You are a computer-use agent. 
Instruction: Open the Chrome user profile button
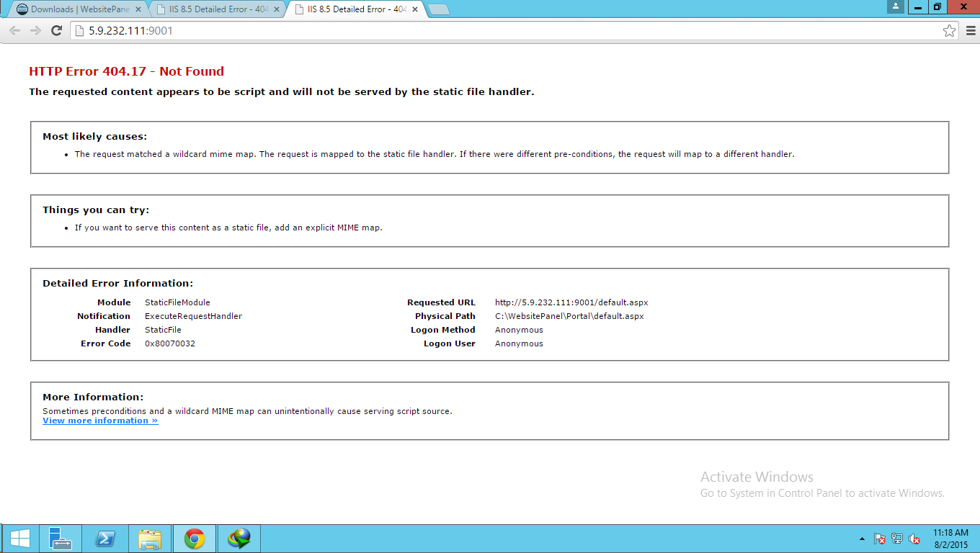[x=896, y=6]
